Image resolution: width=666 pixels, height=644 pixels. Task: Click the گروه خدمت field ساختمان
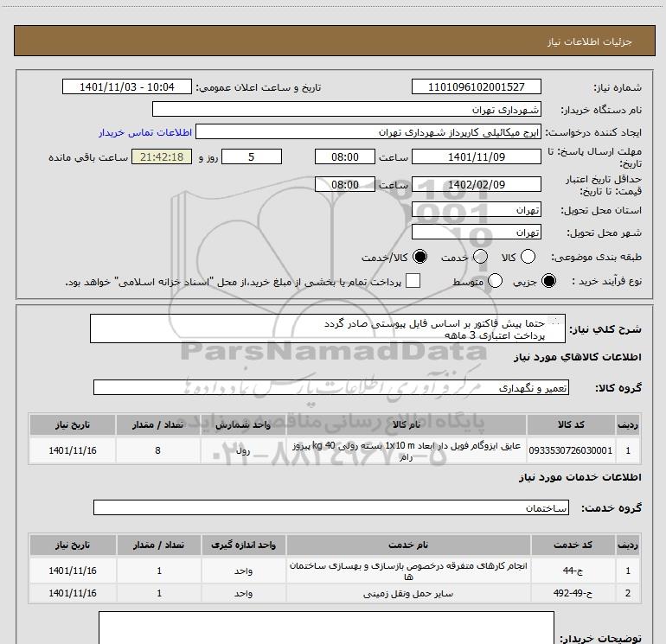[x=331, y=507]
